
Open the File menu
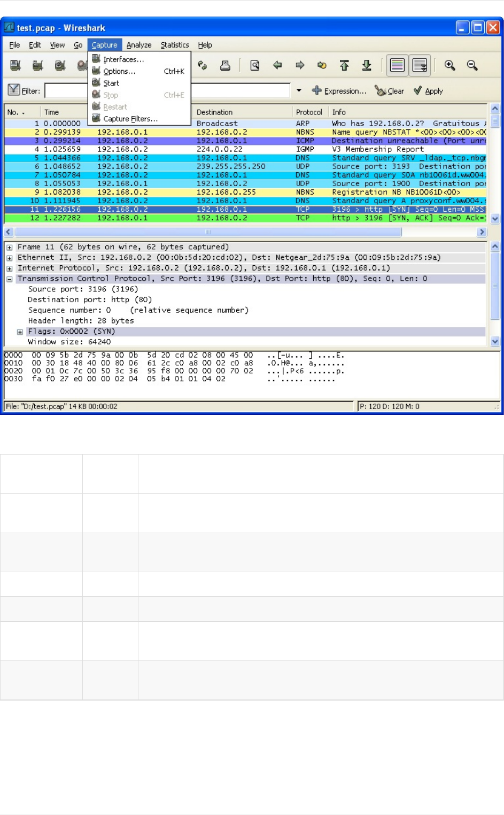tap(15, 45)
